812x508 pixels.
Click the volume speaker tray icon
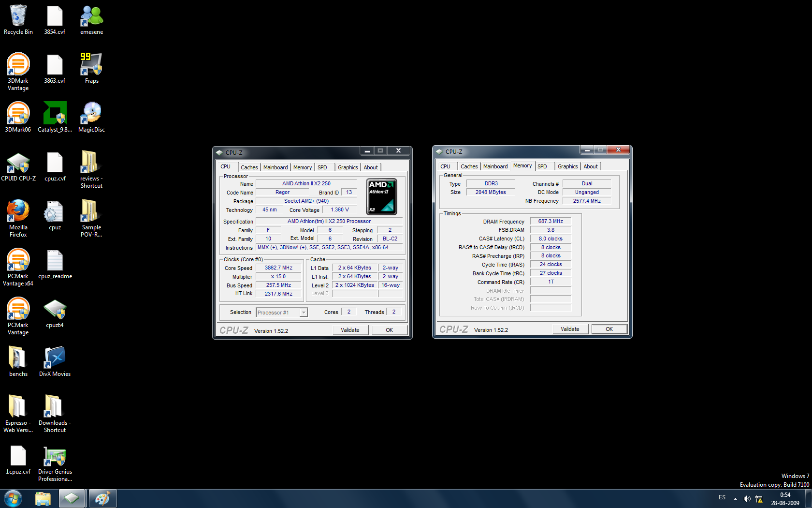pos(747,499)
